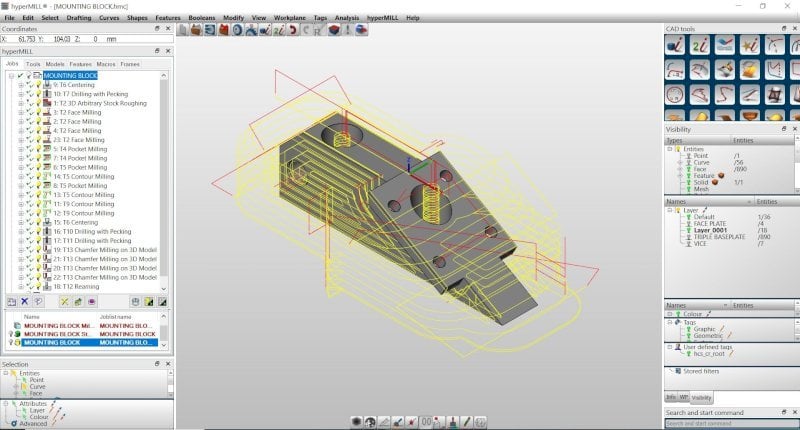Viewport: 800px width, 430px height.
Task: Click the '2i' two-entity info icon in CAD tools
Action: (x=700, y=45)
